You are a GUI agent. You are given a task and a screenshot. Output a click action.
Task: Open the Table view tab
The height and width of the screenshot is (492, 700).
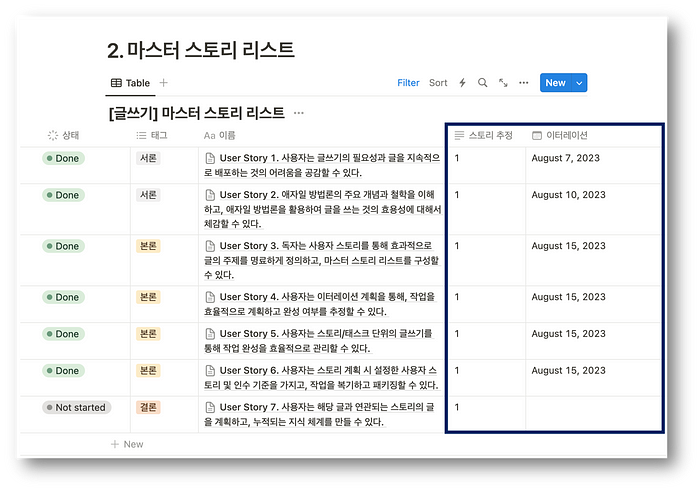click(x=130, y=83)
